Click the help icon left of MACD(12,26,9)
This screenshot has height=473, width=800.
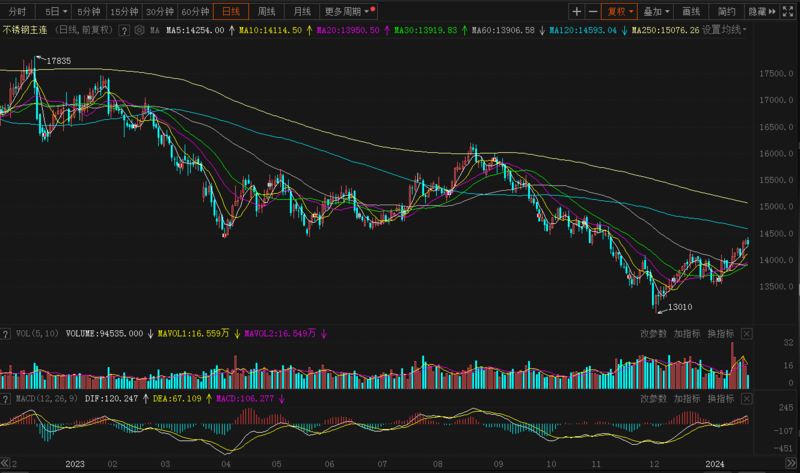pos(7,398)
